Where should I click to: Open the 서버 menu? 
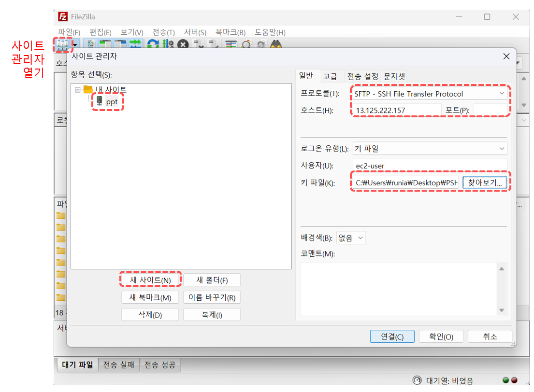(x=195, y=32)
